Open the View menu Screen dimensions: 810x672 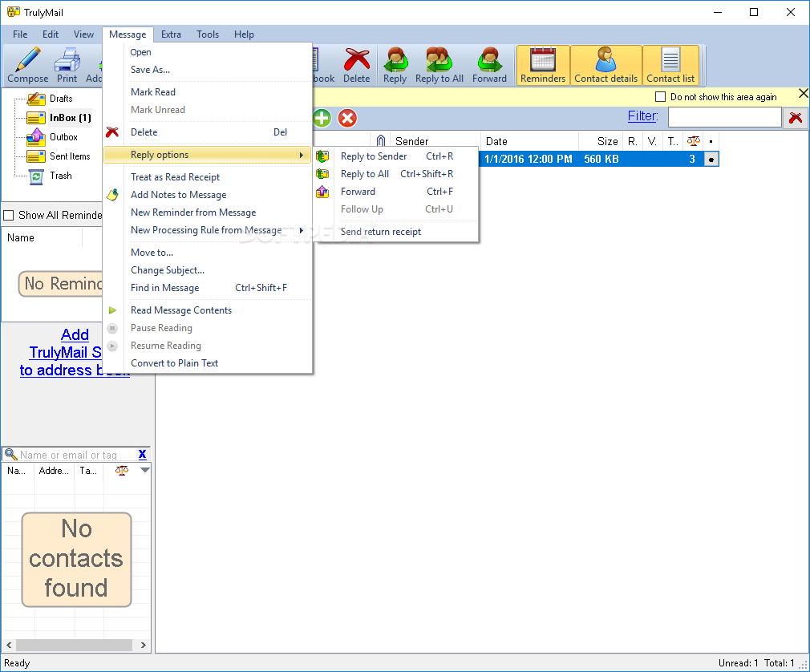coord(83,34)
